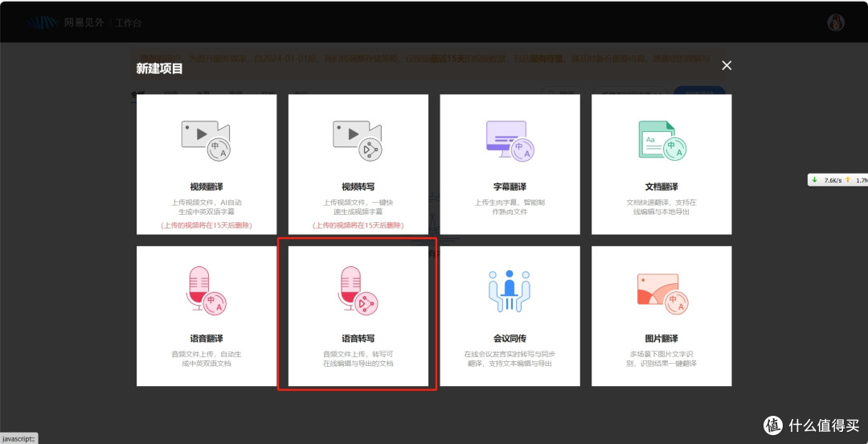Viewport: 868px width, 444px height.
Task: Click the 会议同传 meeting people icon
Action: click(510, 291)
